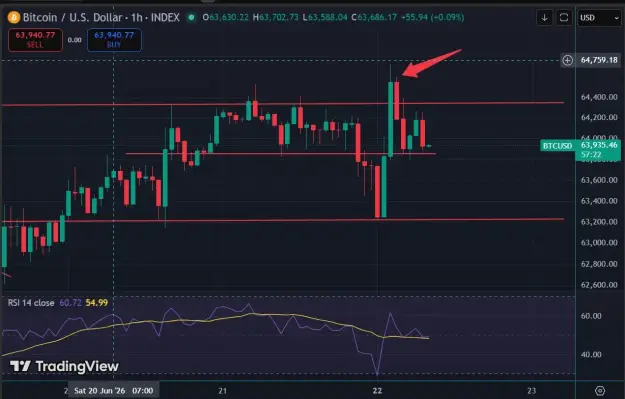Click the +55.94 (+0.09%) change value
The width and height of the screenshot is (625, 399).
pos(432,18)
